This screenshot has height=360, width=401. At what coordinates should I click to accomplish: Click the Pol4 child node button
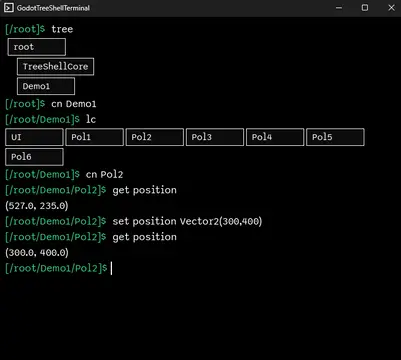(x=275, y=137)
